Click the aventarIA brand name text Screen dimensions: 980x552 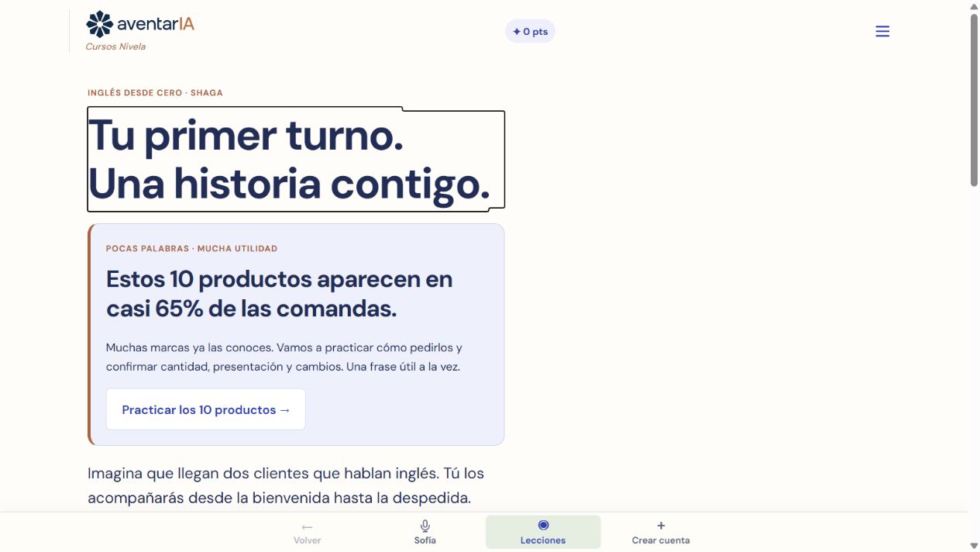point(156,24)
